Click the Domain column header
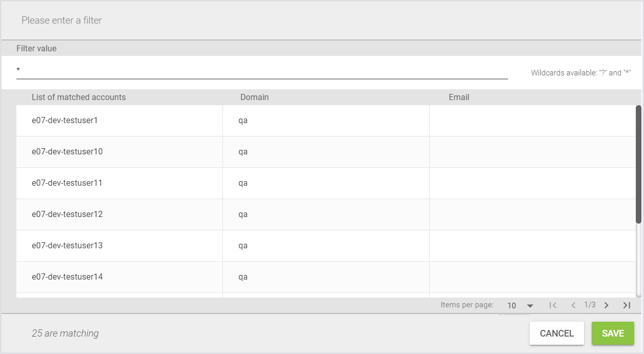Image resolution: width=644 pixels, height=354 pixels. [x=254, y=97]
